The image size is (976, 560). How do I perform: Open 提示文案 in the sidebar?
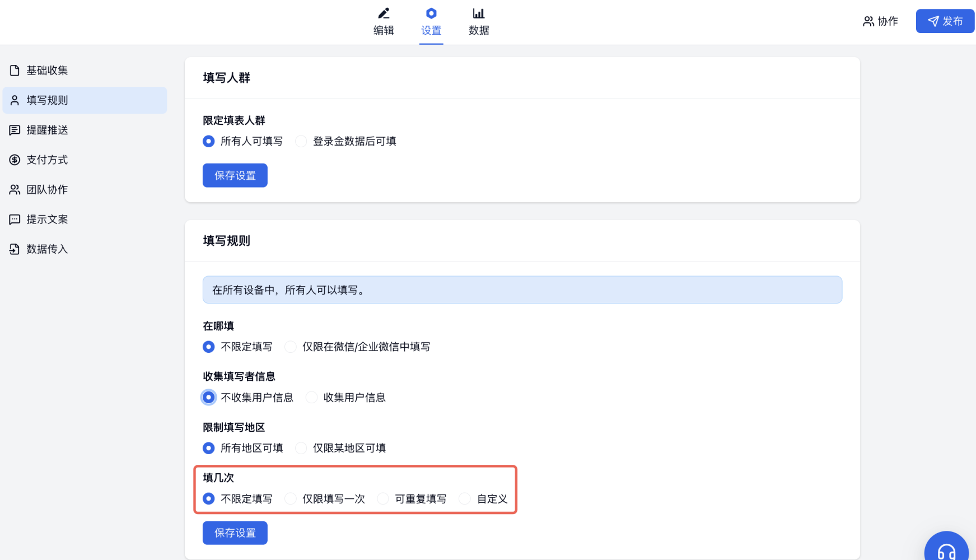click(85, 220)
